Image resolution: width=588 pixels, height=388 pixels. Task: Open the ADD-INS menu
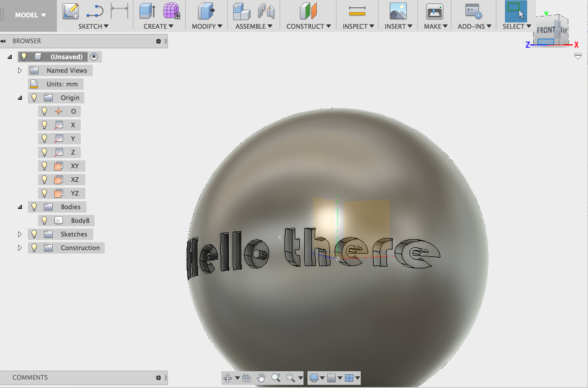point(474,26)
